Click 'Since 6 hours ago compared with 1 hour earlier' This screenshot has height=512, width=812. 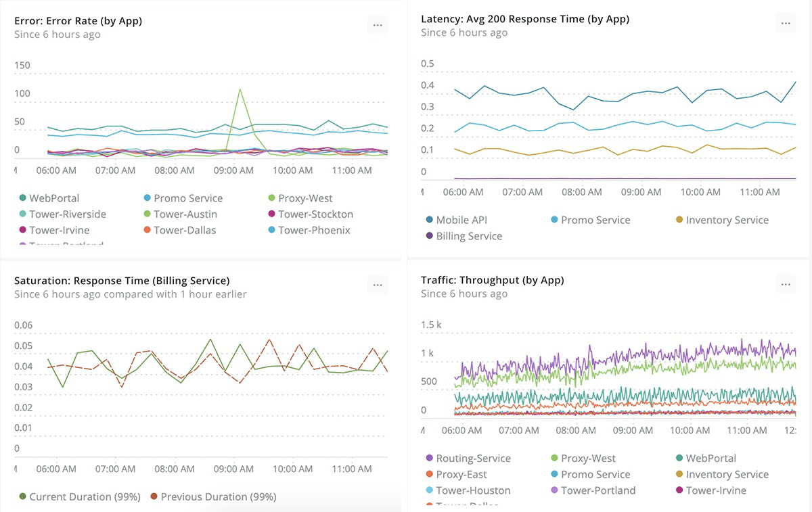click(131, 294)
